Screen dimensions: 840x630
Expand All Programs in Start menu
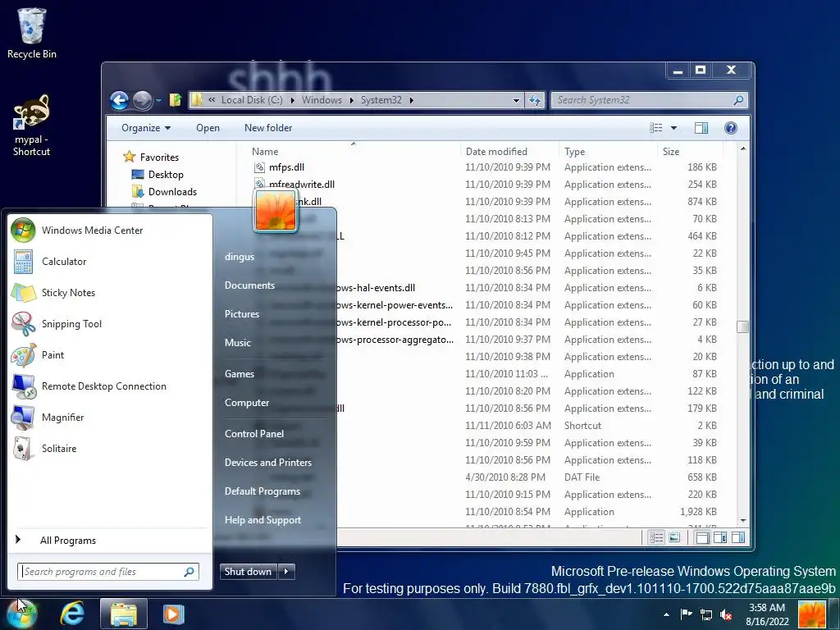[68, 540]
